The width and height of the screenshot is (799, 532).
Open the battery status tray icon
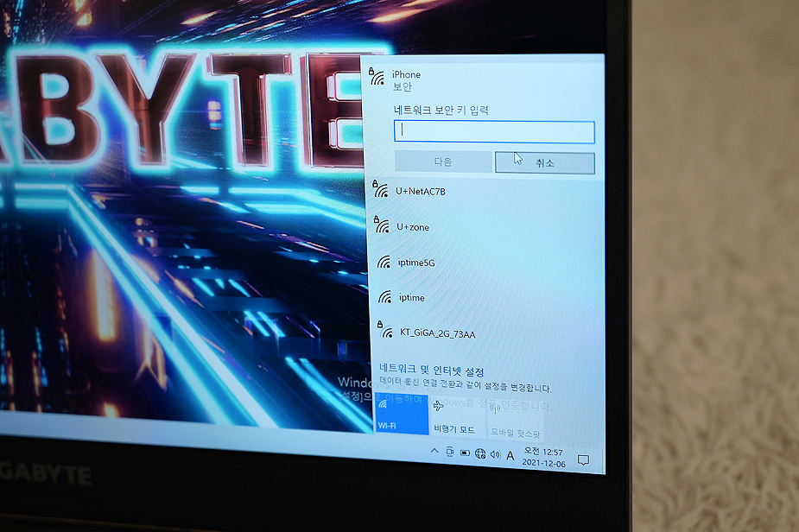465,453
